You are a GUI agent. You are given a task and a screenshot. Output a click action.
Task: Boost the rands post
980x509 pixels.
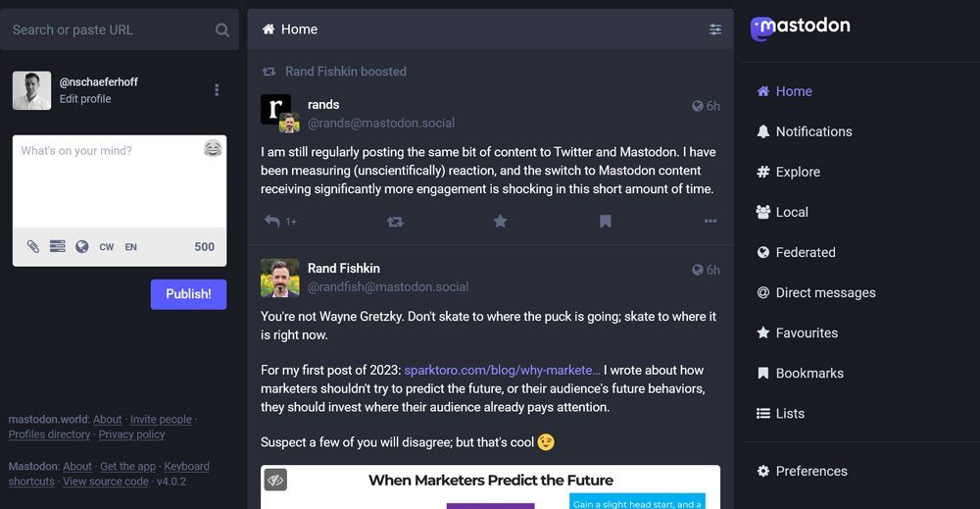pyautogui.click(x=395, y=222)
